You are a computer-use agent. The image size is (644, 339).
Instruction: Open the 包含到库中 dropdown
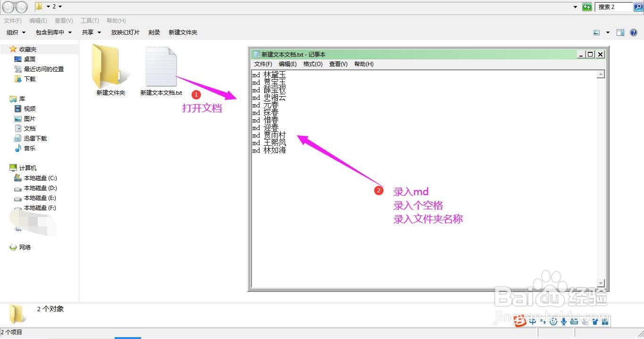[x=54, y=33]
